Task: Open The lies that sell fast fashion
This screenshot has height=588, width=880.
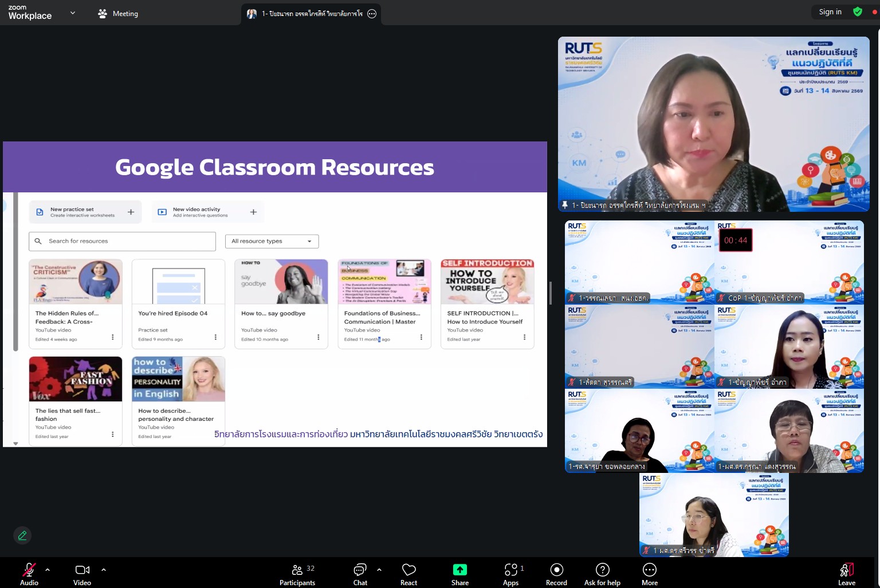Action: [x=76, y=401]
